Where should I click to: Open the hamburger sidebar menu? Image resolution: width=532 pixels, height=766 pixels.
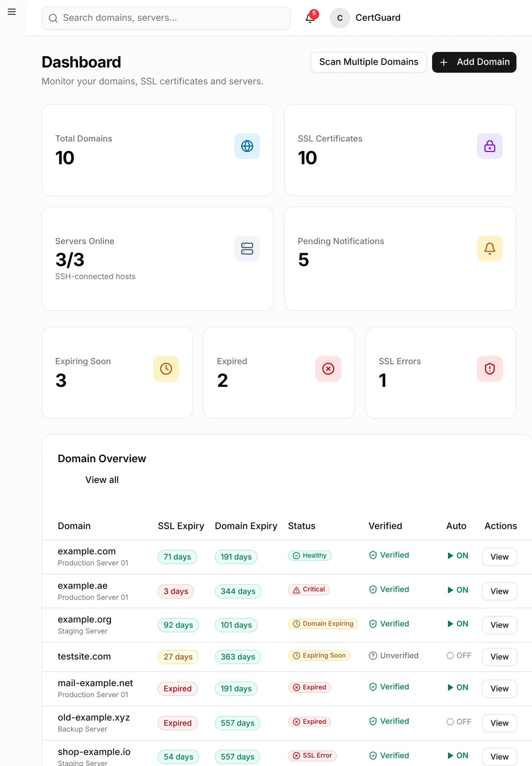click(x=12, y=12)
